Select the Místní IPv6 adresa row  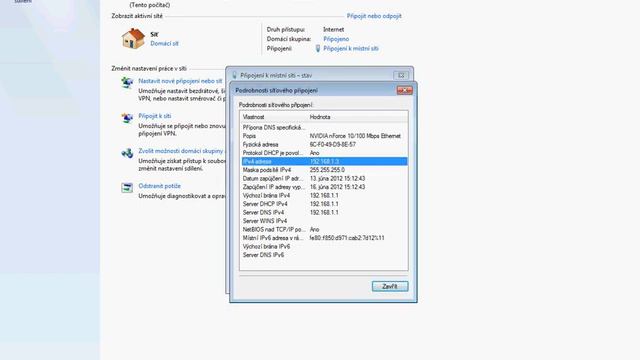click(324, 238)
